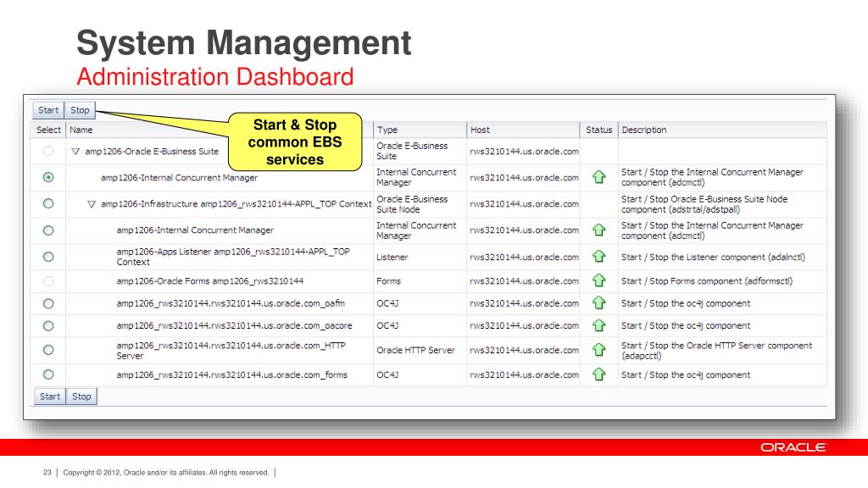The image size is (868, 488).
Task: Click the green up status arrow for Apps Listener
Action: click(598, 257)
